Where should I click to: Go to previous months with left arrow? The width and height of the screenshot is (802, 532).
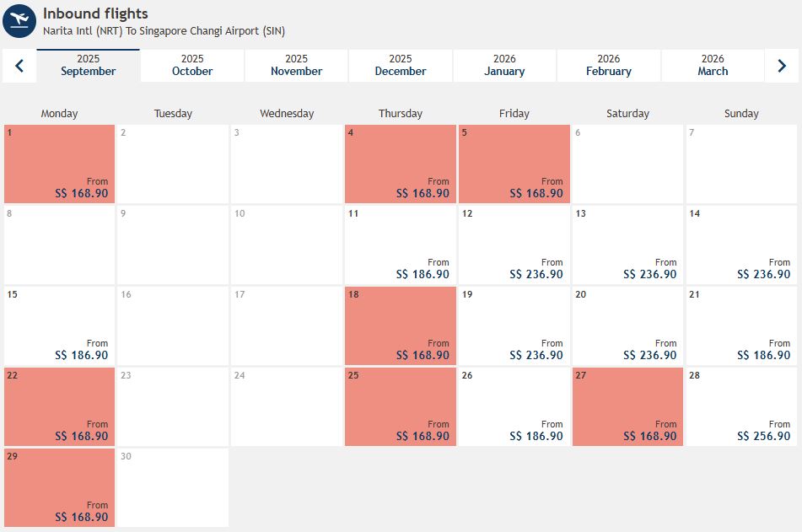coord(19,66)
